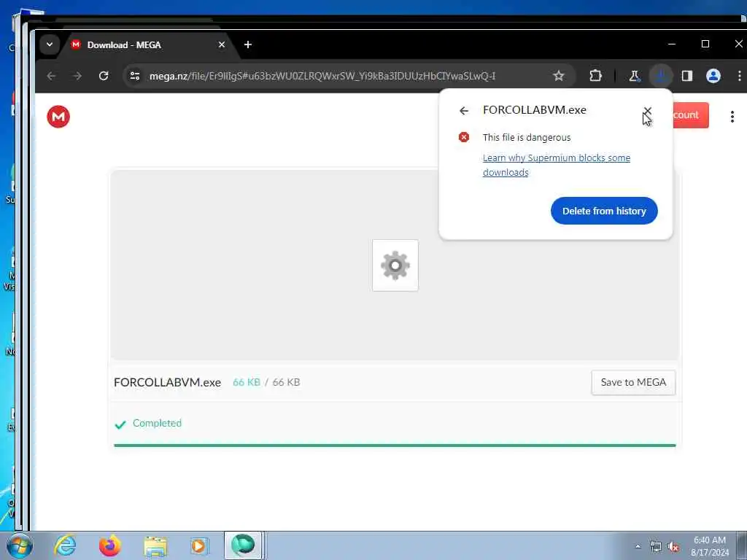
Task: Click Save to MEGA button
Action: 633,382
